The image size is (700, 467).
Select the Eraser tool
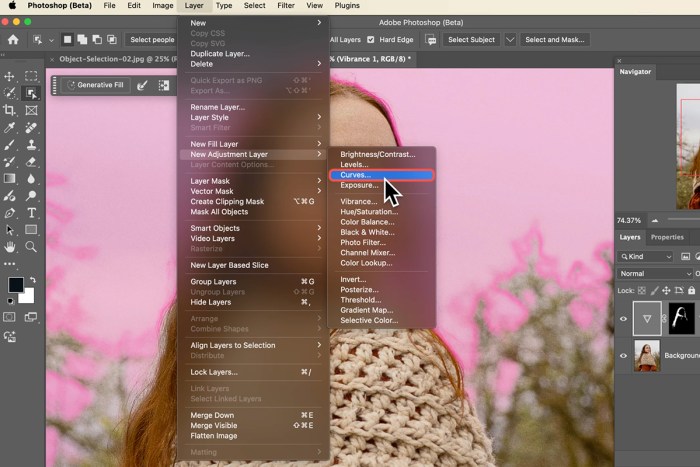(x=31, y=162)
